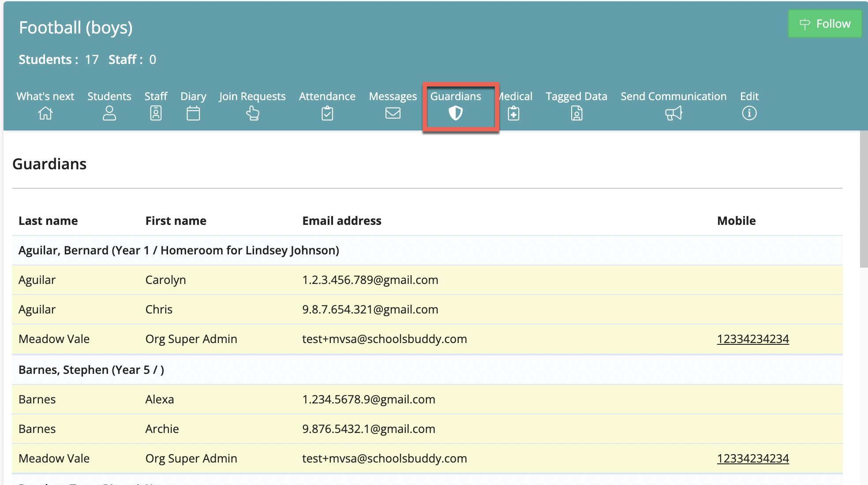Open the Medical clipboard plus icon

[513, 113]
